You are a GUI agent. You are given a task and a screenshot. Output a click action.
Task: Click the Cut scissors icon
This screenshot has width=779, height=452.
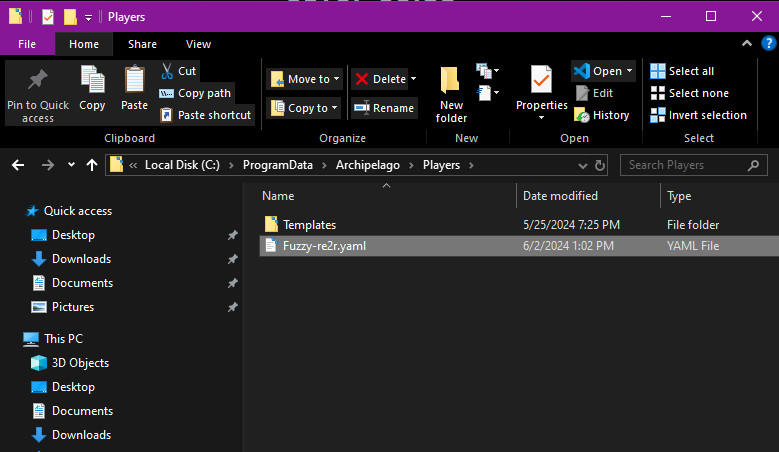(x=167, y=71)
